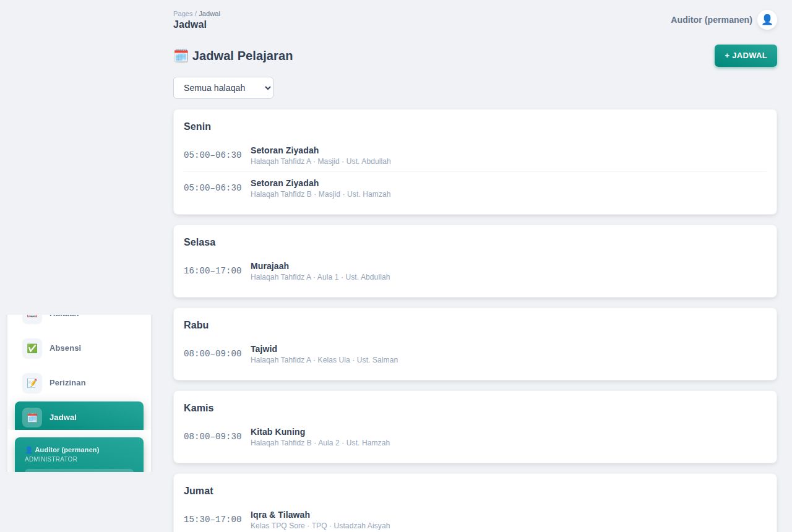The width and height of the screenshot is (792, 532).
Task: Click the Perizinan memo icon in sidebar
Action: [32, 383]
